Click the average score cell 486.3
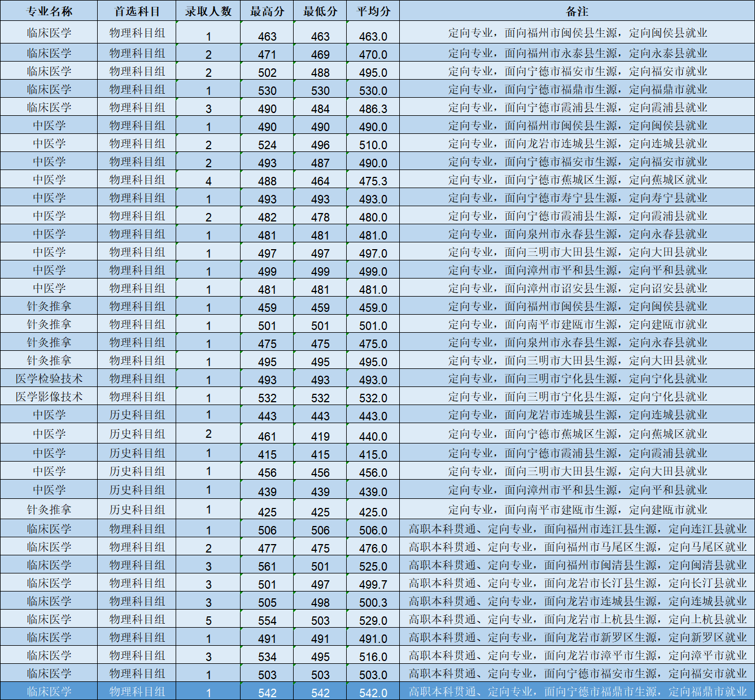Viewport: 755px width, 700px height. coord(373,108)
